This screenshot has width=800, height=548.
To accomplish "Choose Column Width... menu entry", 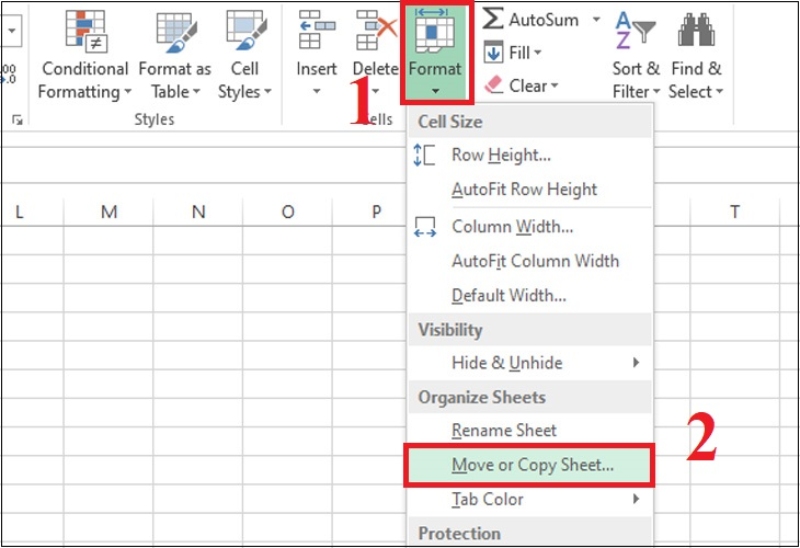I will pyautogui.click(x=530, y=227).
